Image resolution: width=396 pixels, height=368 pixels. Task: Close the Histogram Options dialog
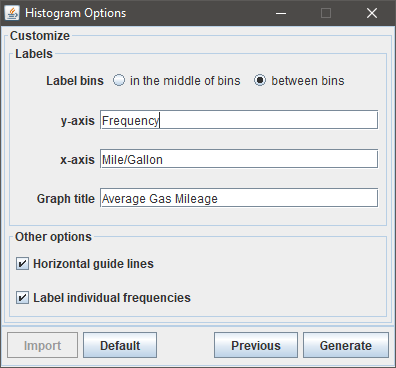pos(372,13)
